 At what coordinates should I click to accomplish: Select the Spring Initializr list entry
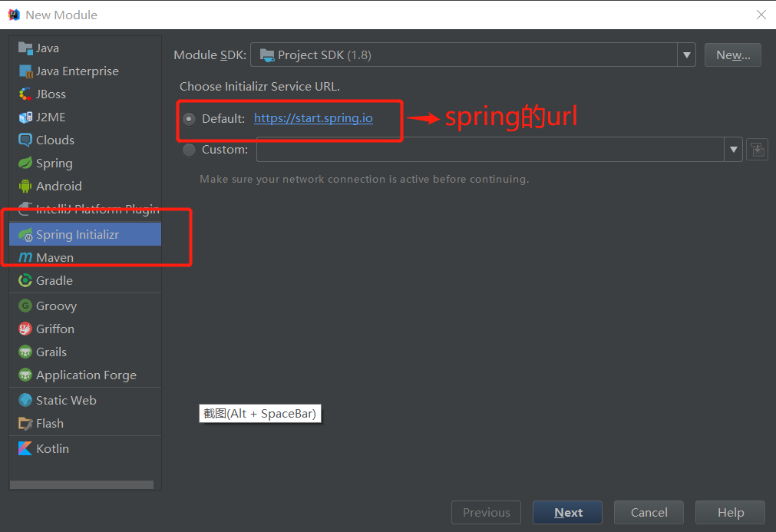tap(85, 235)
